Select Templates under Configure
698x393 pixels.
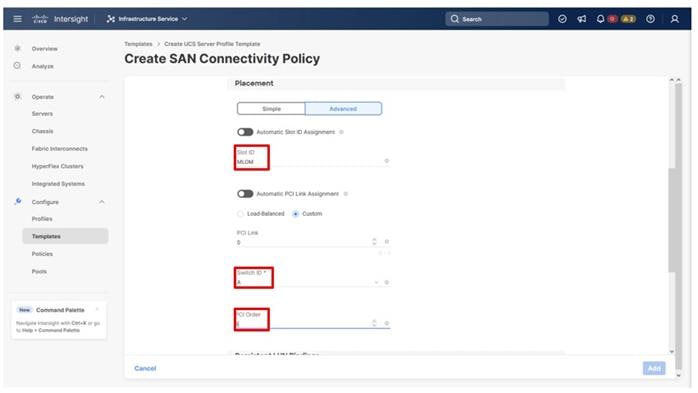pos(65,236)
